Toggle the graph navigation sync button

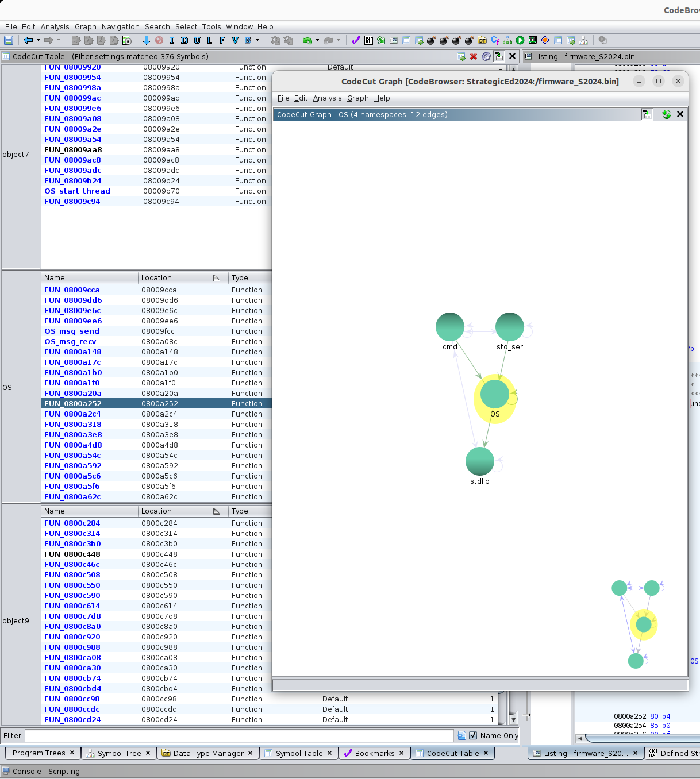point(648,114)
